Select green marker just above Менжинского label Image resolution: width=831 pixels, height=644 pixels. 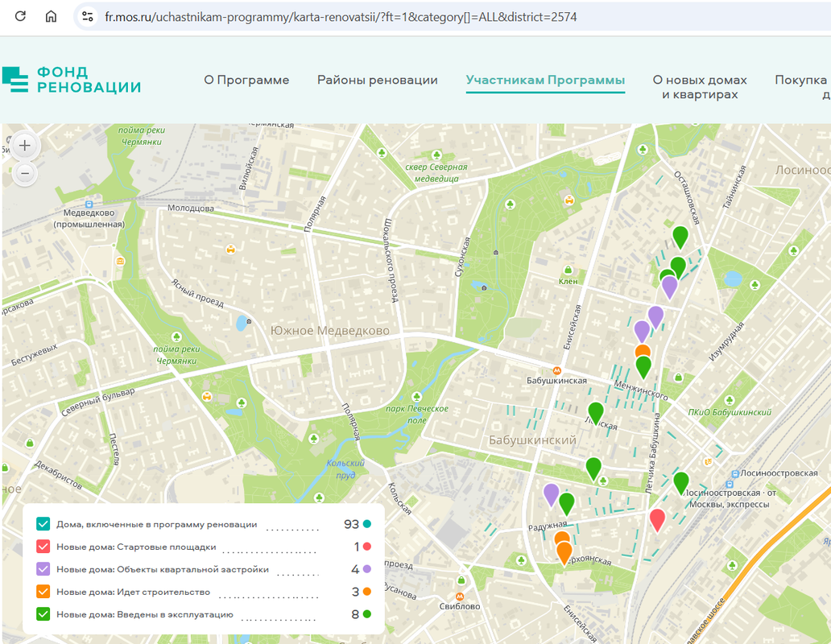click(643, 367)
